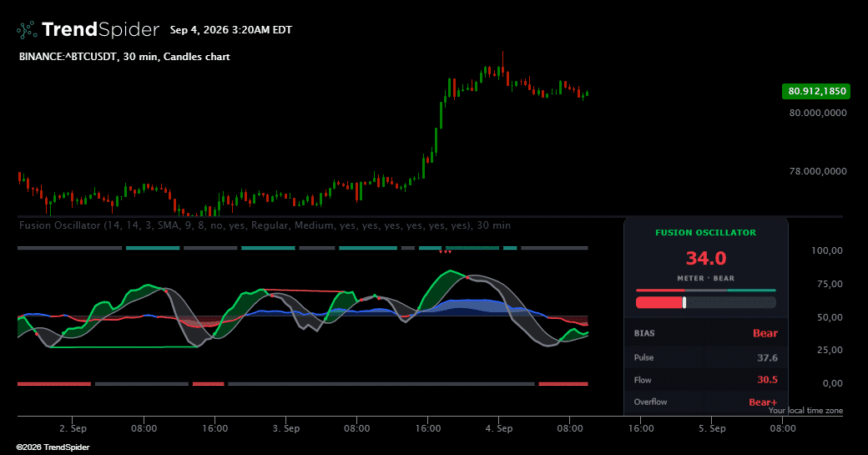Click the Overflow row label
This screenshot has height=455, width=868.
pos(650,402)
